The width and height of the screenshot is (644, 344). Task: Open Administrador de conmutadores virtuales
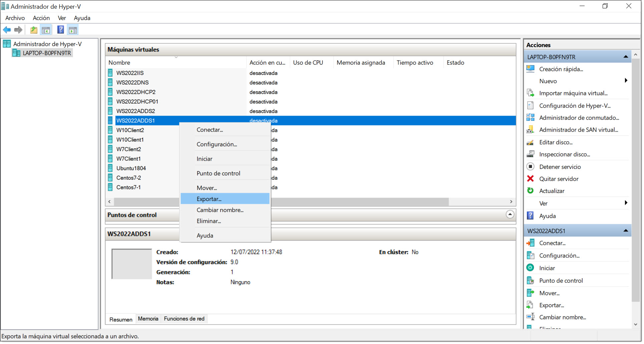coord(580,118)
